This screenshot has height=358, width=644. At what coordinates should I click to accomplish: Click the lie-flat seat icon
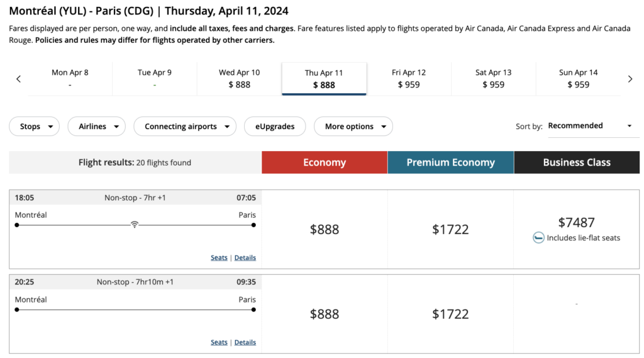pos(538,238)
